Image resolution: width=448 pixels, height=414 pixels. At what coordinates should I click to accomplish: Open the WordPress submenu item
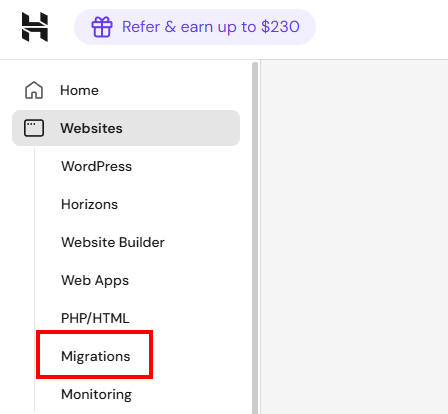pos(96,166)
